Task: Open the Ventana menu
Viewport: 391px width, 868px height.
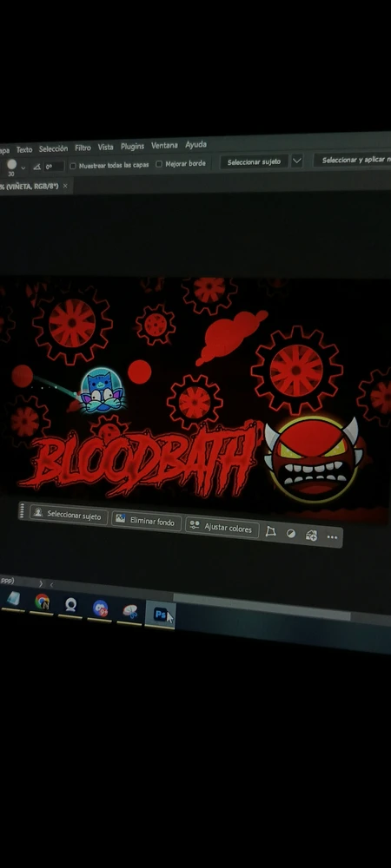Action: pos(164,146)
